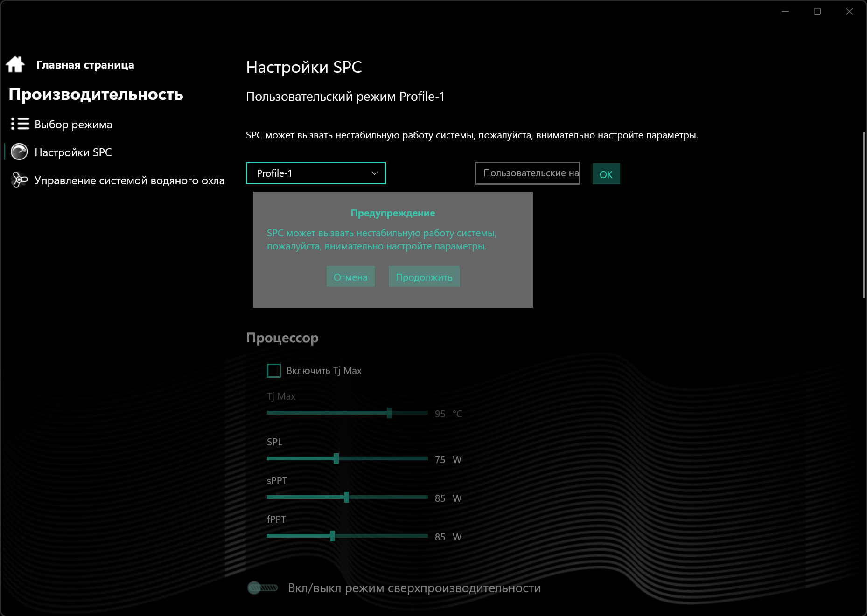Minimize the application window
The width and height of the screenshot is (867, 616).
point(785,12)
